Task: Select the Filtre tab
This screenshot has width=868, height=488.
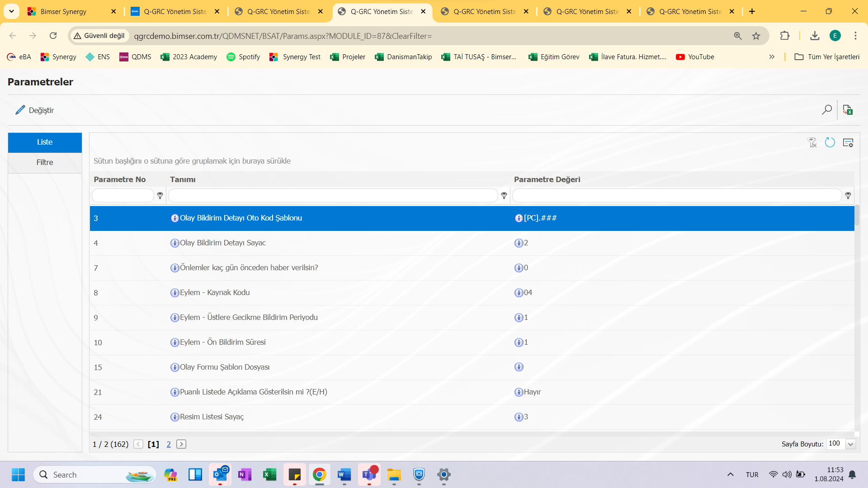Action: point(44,161)
